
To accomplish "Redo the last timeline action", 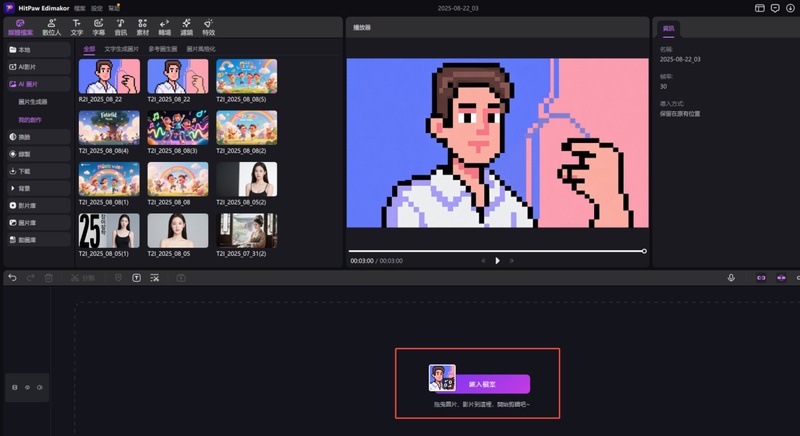I will (31, 278).
